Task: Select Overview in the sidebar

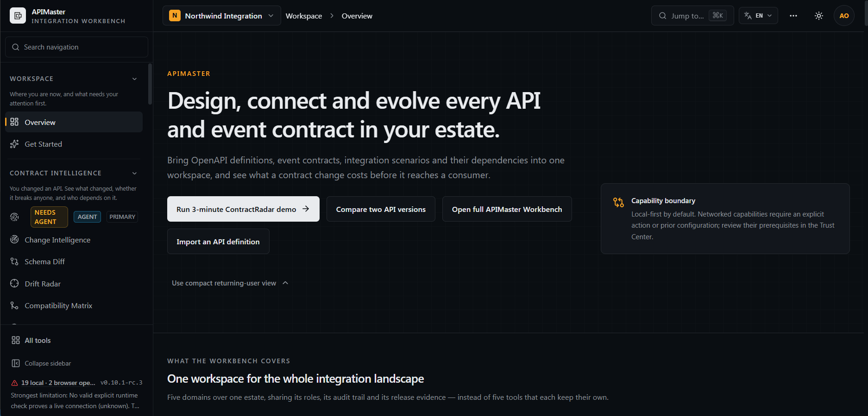Action: pos(74,122)
